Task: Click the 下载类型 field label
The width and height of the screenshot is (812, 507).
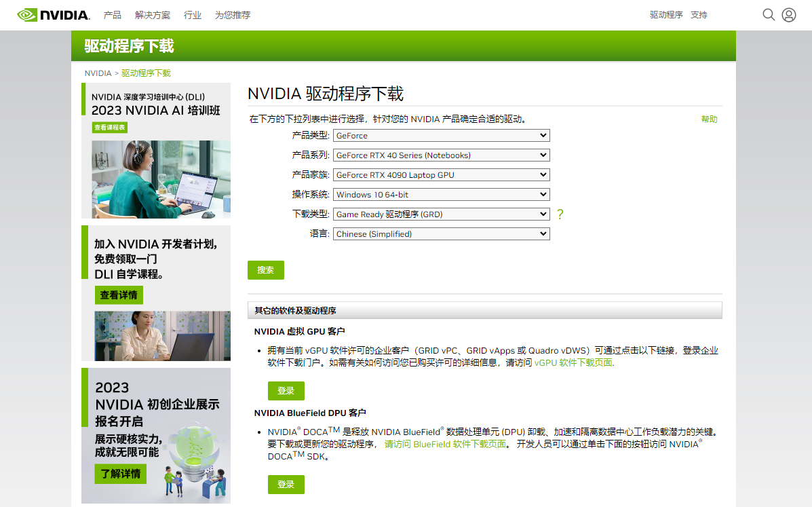Action: 311,214
